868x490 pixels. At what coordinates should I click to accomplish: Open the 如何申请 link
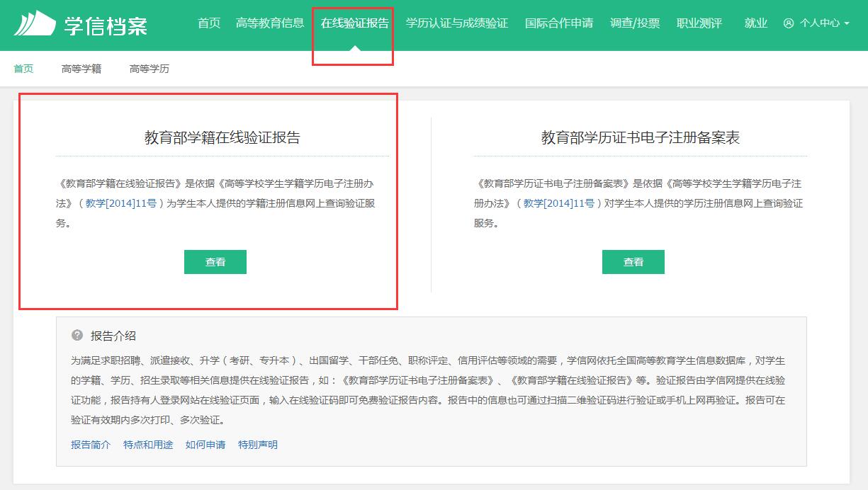click(x=205, y=445)
